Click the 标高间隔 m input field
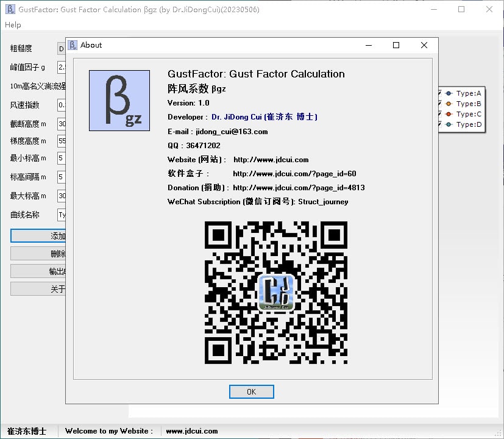This screenshot has height=439, width=504. (62, 177)
